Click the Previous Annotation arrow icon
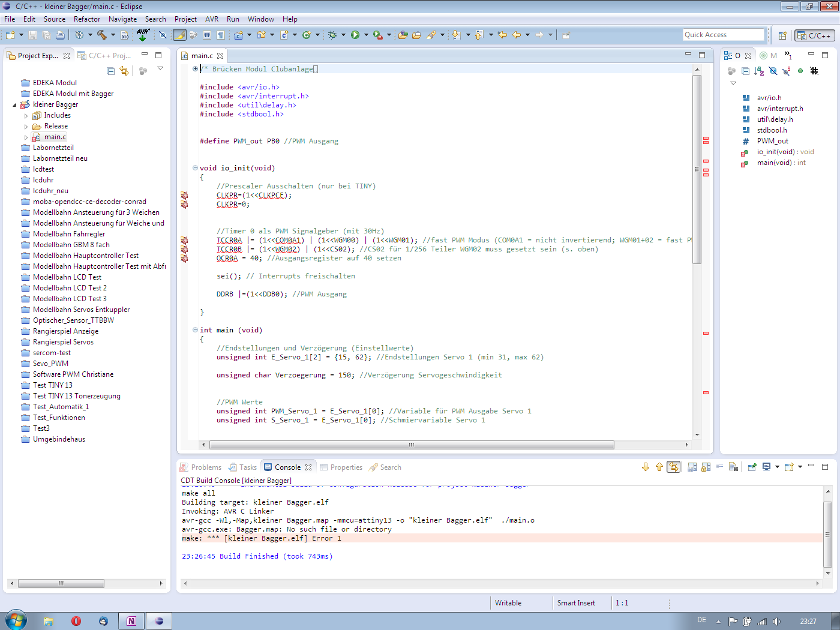 point(479,35)
